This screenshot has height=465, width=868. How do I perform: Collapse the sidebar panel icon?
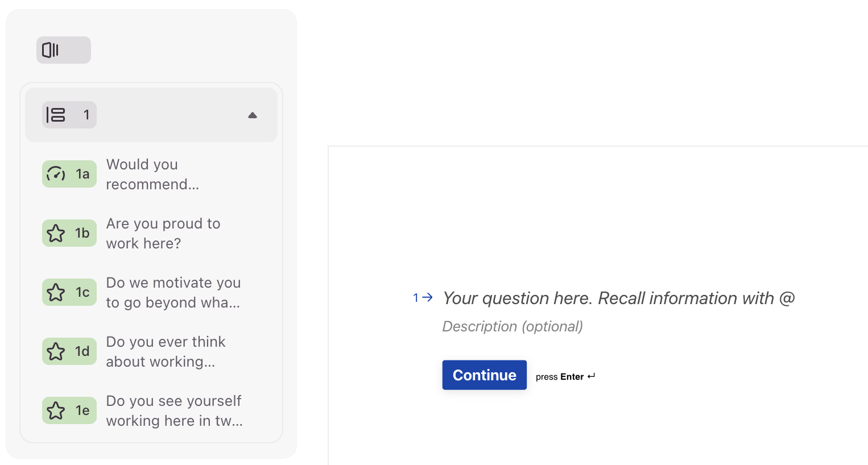pyautogui.click(x=51, y=50)
